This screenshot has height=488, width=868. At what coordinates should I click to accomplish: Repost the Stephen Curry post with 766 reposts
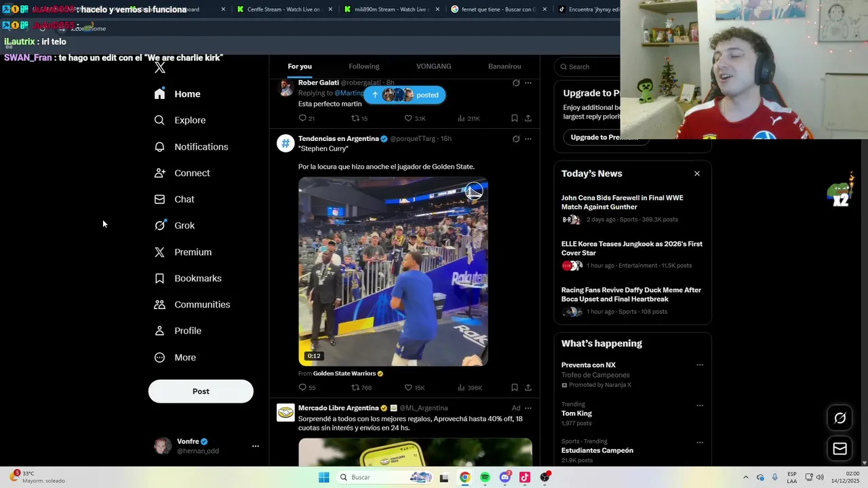(361, 388)
